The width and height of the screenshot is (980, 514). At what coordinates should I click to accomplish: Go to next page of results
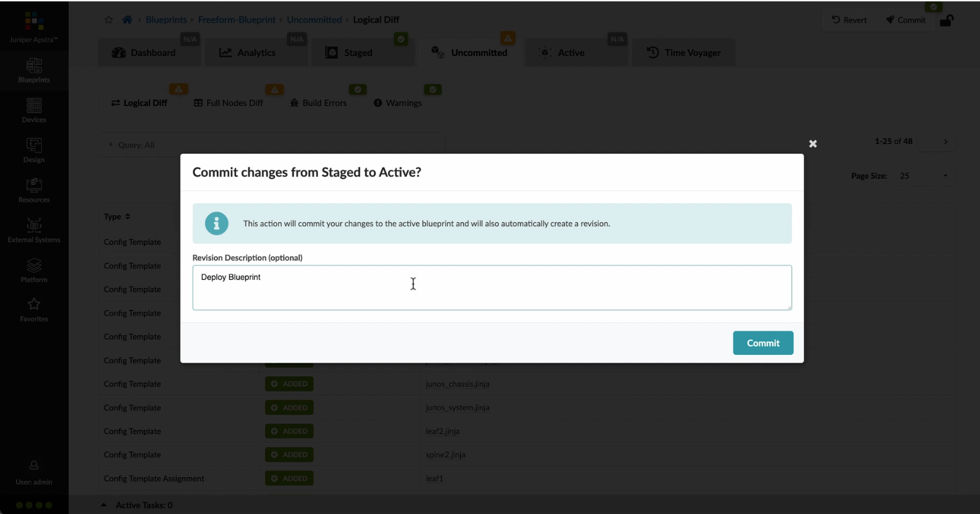pos(945,142)
